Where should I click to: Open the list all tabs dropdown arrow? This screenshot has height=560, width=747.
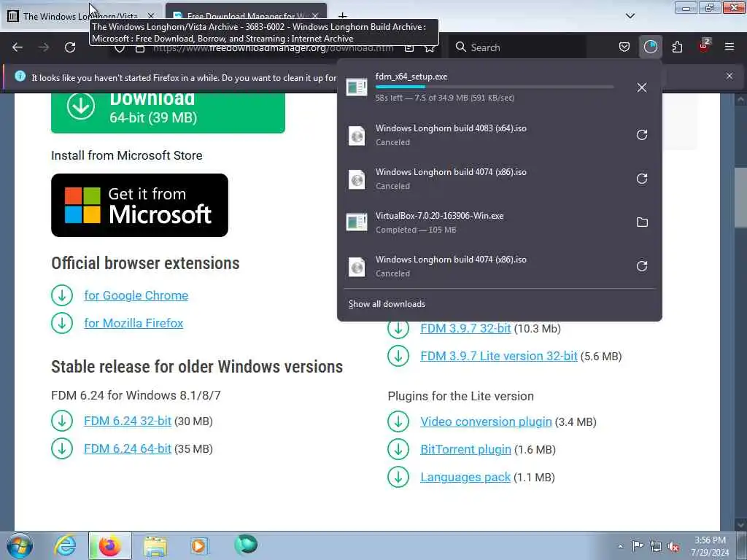[630, 16]
